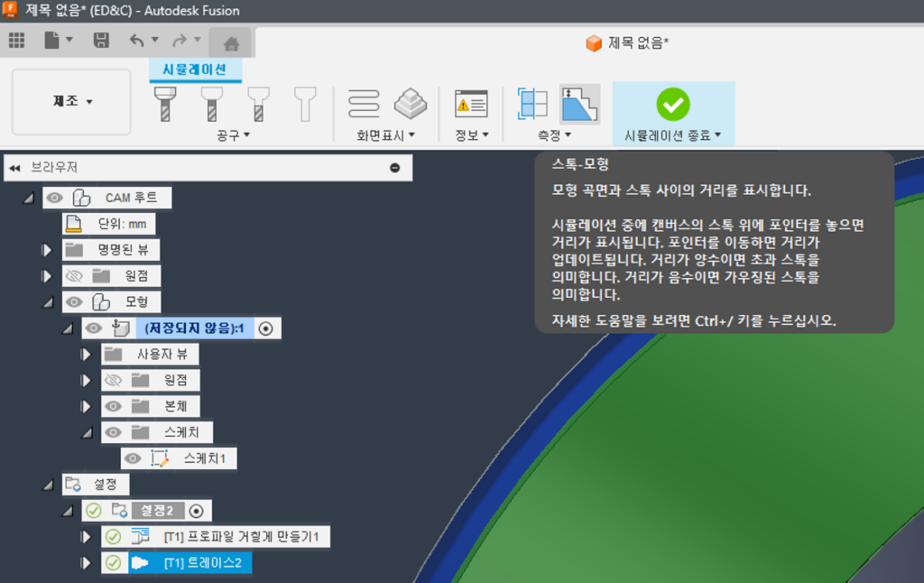Image resolution: width=924 pixels, height=583 pixels.
Task: Select the 설정2 setup
Action: [x=157, y=511]
